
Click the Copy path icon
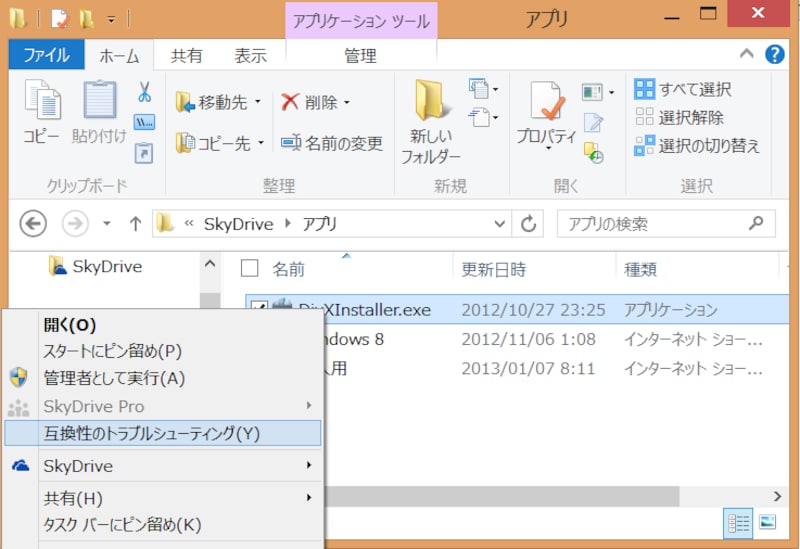click(x=144, y=122)
